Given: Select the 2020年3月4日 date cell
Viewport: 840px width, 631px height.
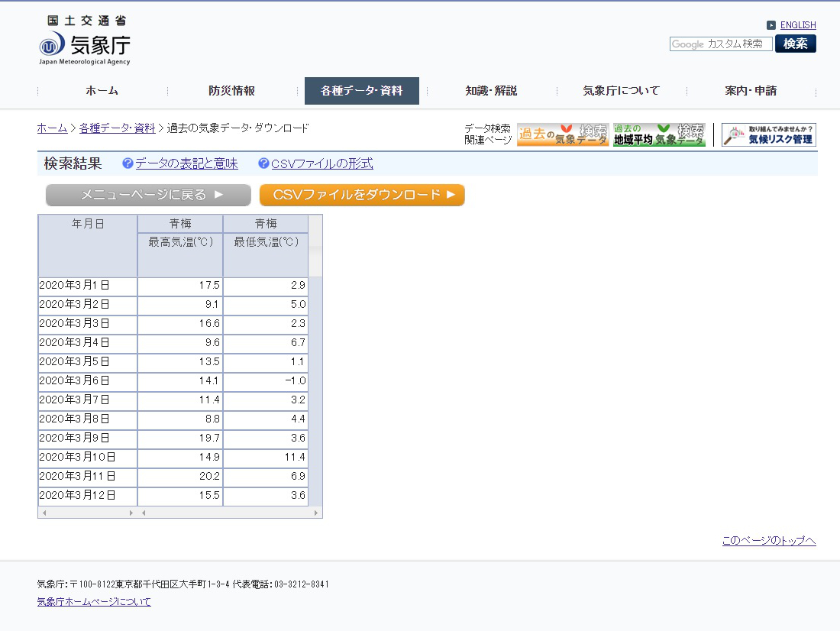Looking at the screenshot, I should 88,343.
